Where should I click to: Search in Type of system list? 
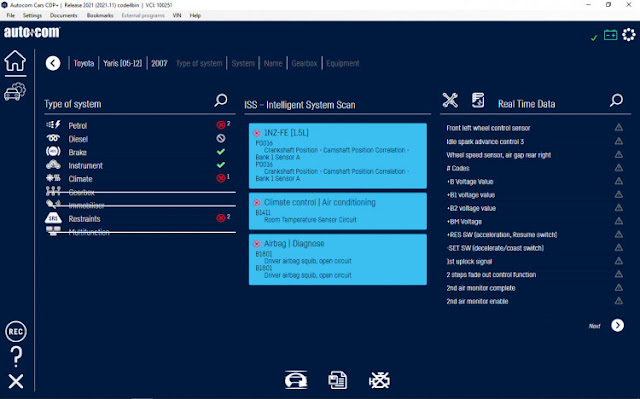point(221,100)
